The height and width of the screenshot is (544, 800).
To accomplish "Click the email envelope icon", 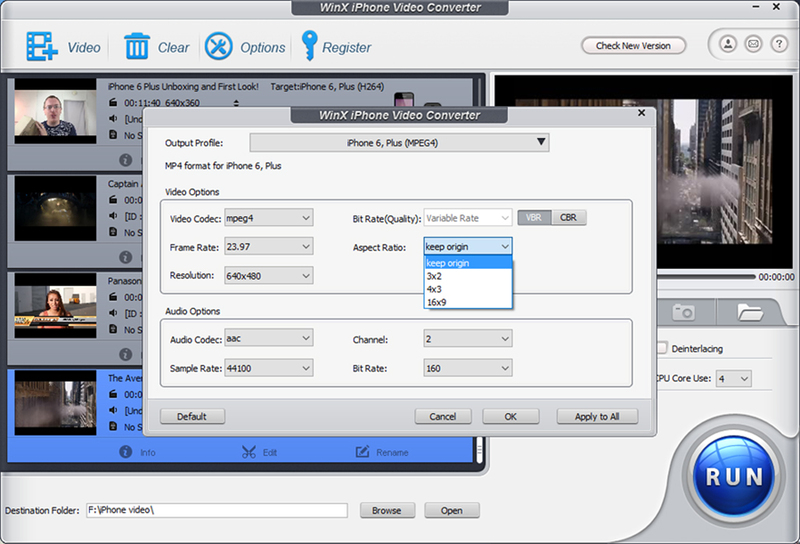I will coord(753,44).
